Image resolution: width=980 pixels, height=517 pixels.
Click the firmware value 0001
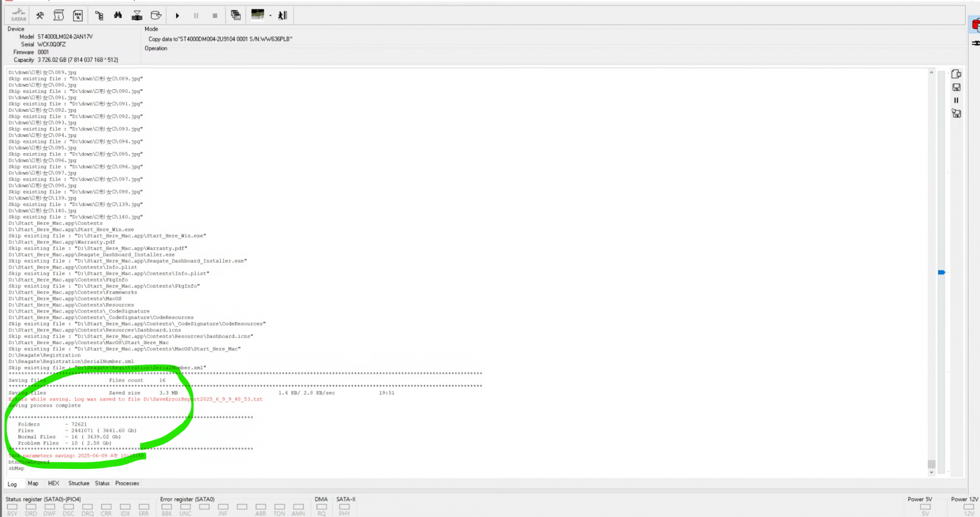coord(43,52)
